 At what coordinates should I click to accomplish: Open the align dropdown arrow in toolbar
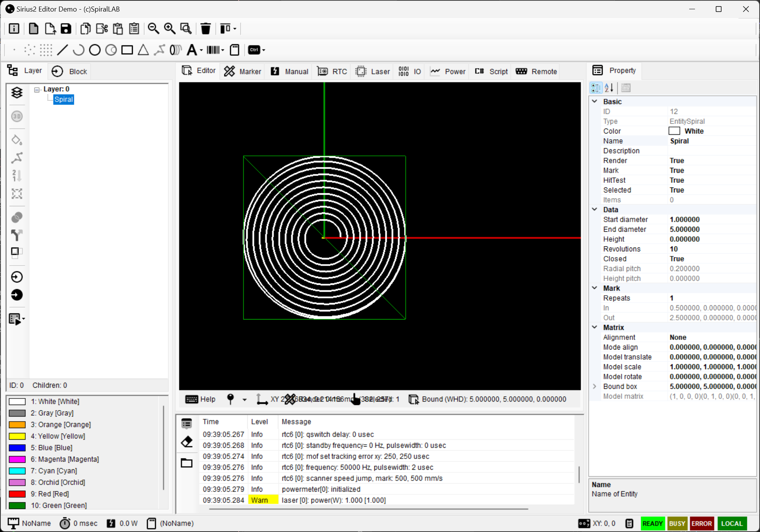(235, 28)
